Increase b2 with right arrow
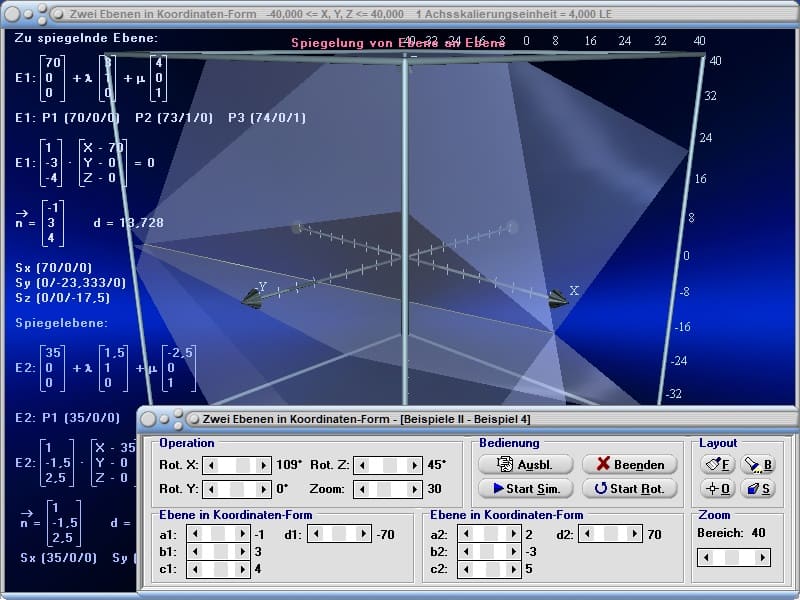 pyautogui.click(x=514, y=552)
